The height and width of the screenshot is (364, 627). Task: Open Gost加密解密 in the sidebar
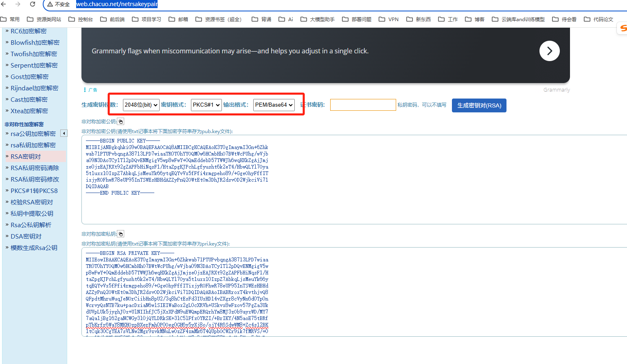pyautogui.click(x=29, y=77)
